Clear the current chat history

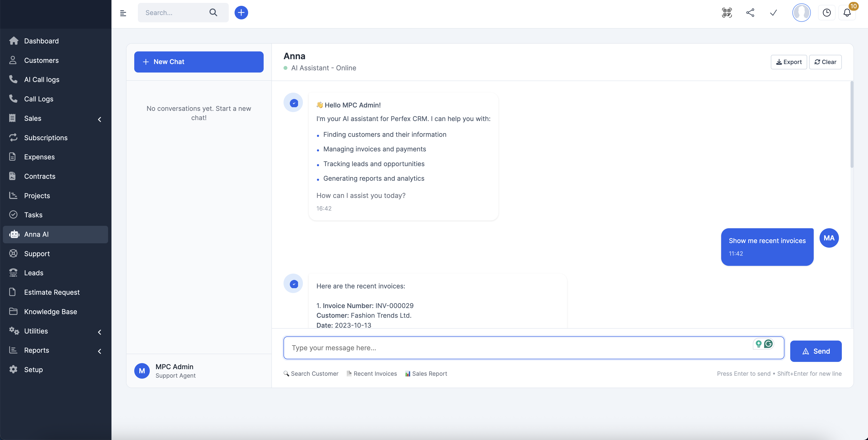tap(825, 62)
